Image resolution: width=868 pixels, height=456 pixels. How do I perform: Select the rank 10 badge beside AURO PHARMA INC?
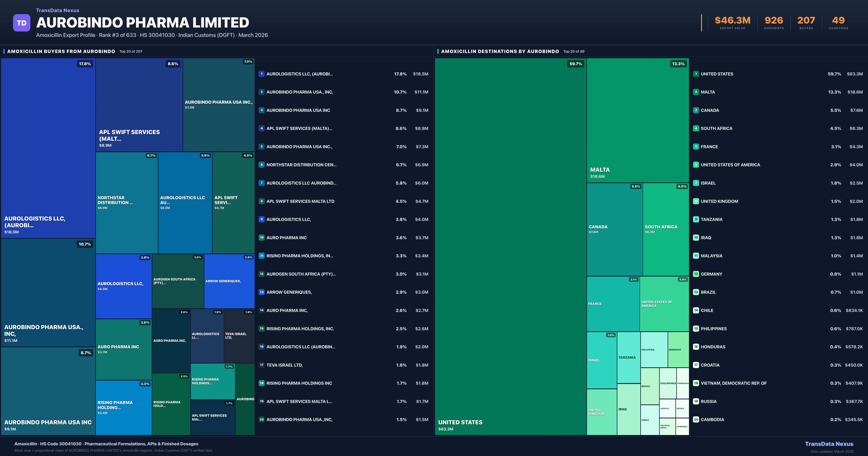[x=261, y=237]
